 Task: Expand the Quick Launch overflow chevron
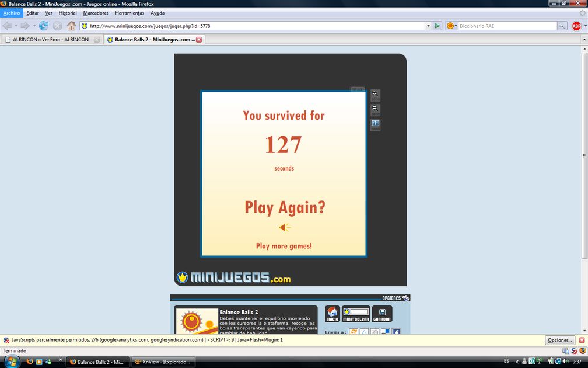click(x=61, y=360)
